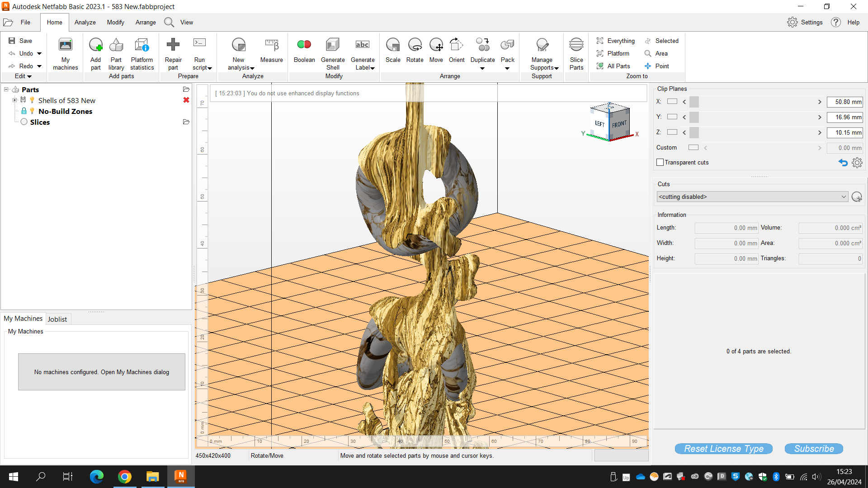Click the Y clip plane slider handle
This screenshot has height=488, width=868.
(694, 117)
